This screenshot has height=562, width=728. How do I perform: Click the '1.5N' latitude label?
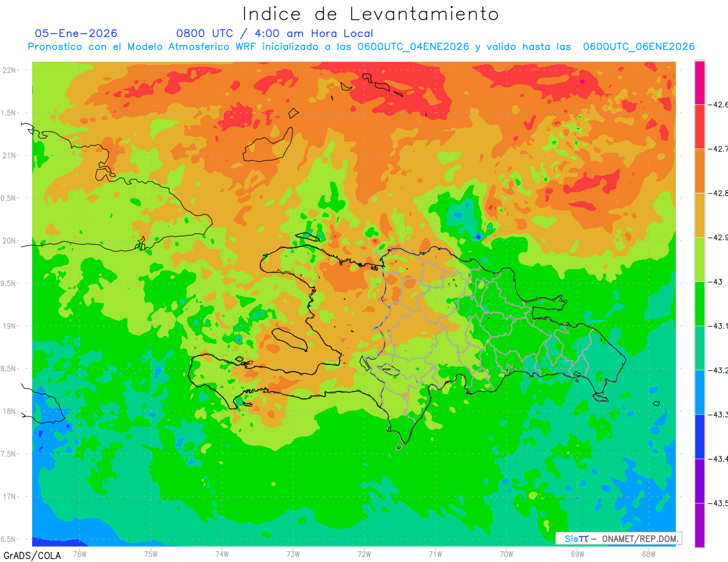(x=9, y=113)
